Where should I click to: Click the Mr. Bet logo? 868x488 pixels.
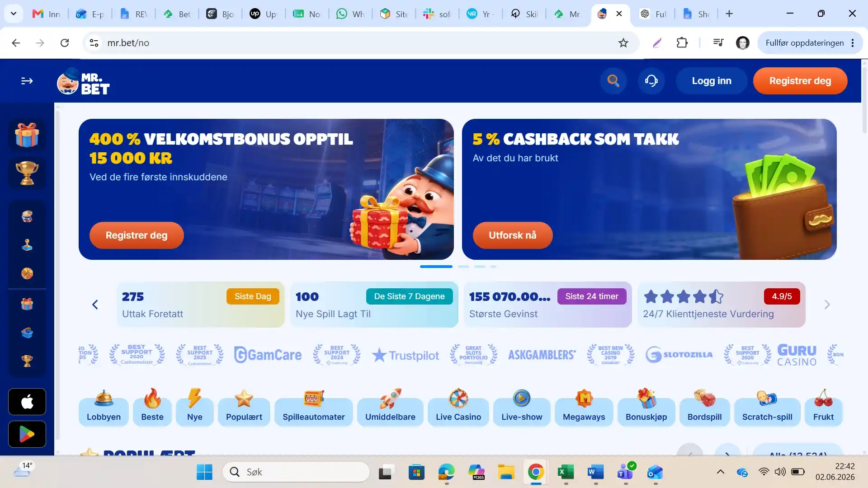[x=83, y=81]
